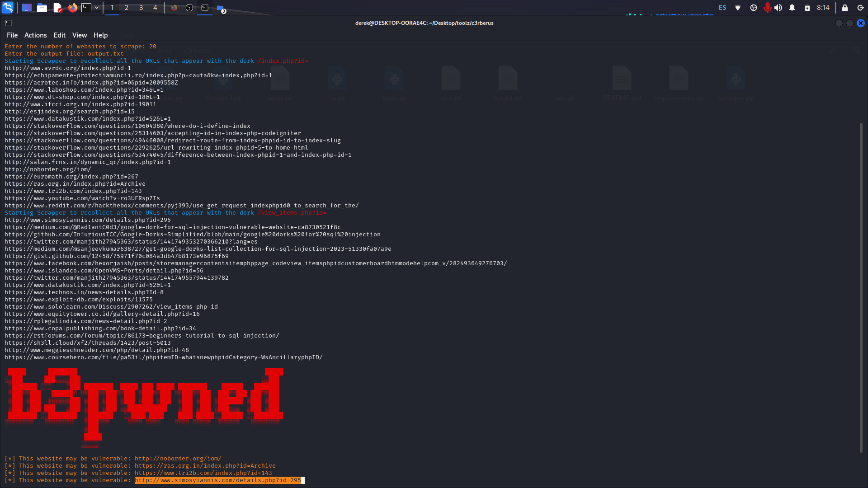Open the document editor taskbar icon
Screen dimensions: 868x488
[57, 7]
